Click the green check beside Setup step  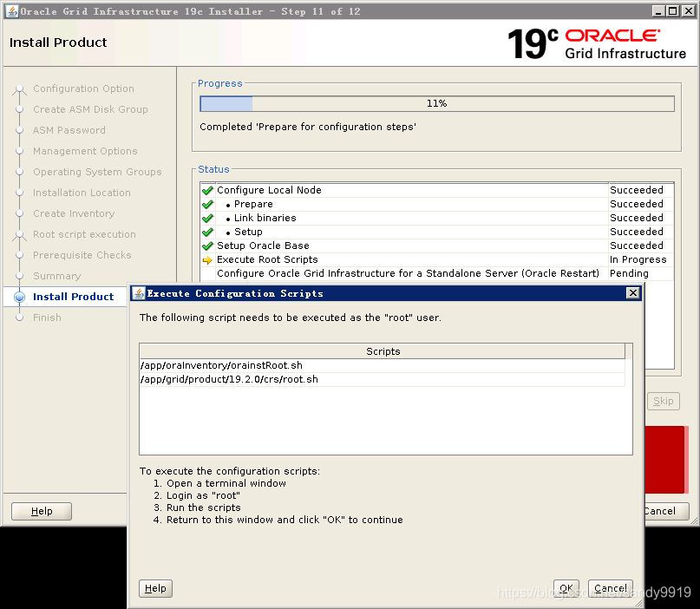(207, 232)
